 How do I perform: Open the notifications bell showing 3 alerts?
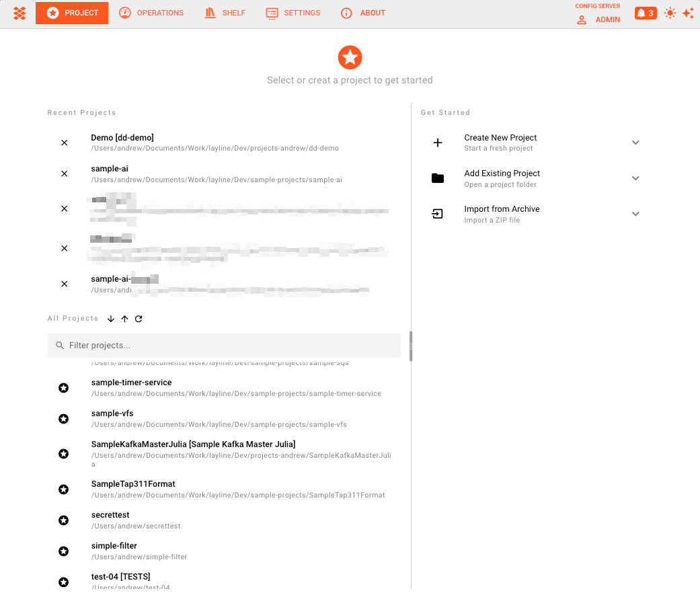click(x=645, y=13)
